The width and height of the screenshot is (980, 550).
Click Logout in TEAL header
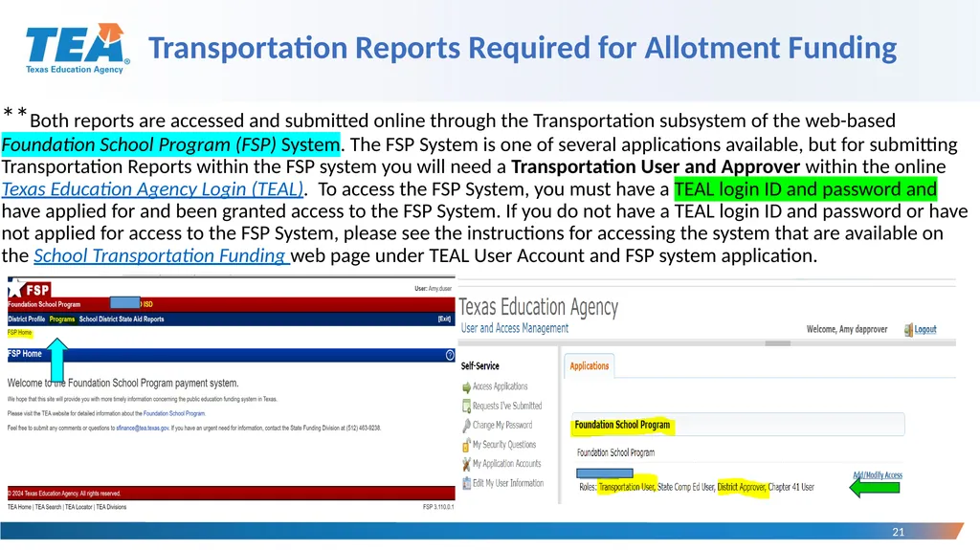(x=925, y=329)
